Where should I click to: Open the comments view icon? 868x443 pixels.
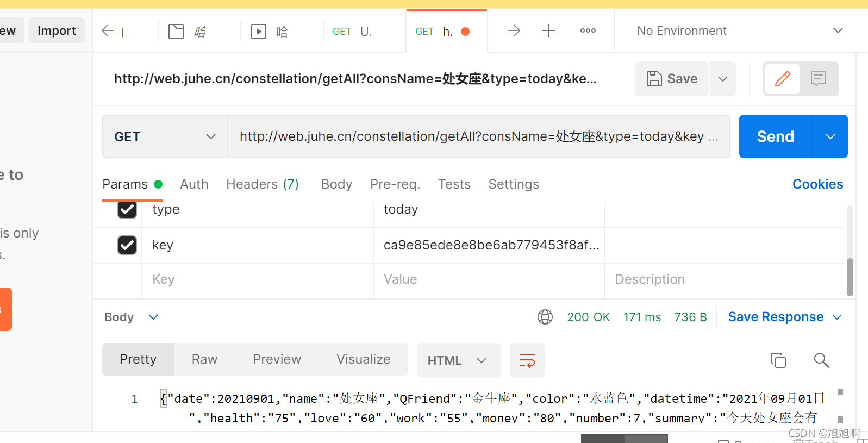tap(819, 79)
